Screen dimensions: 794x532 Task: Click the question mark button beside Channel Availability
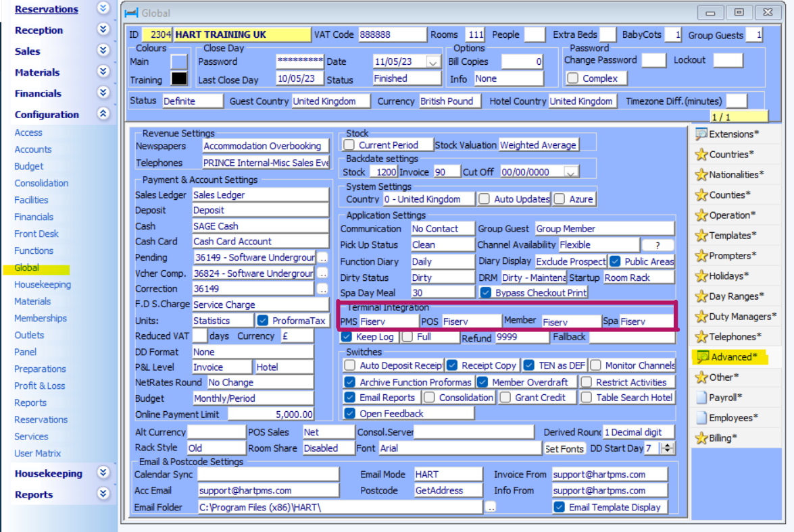(x=657, y=245)
